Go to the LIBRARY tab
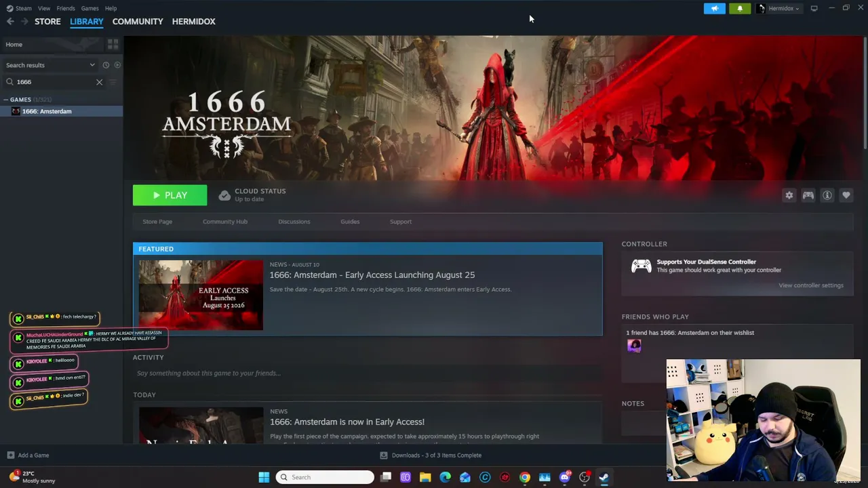 click(x=87, y=22)
